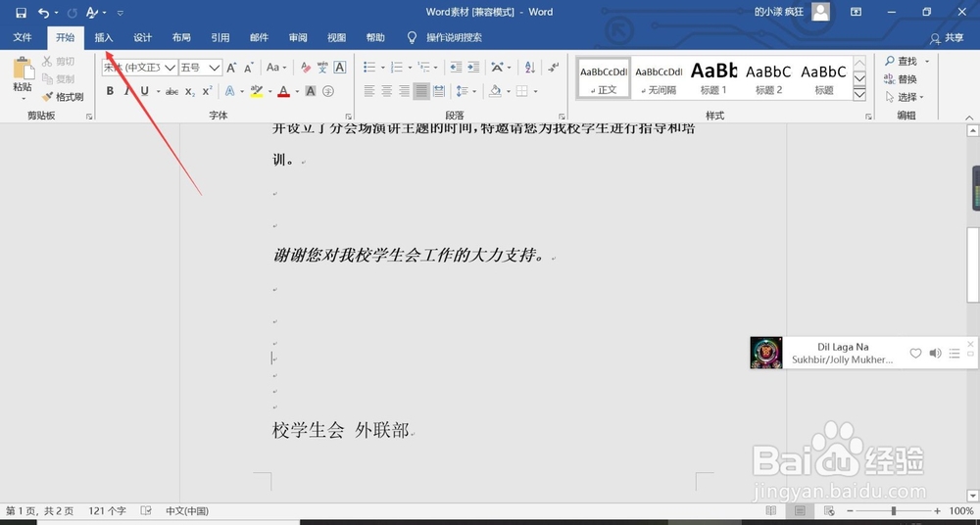Undo the last action

43,13
